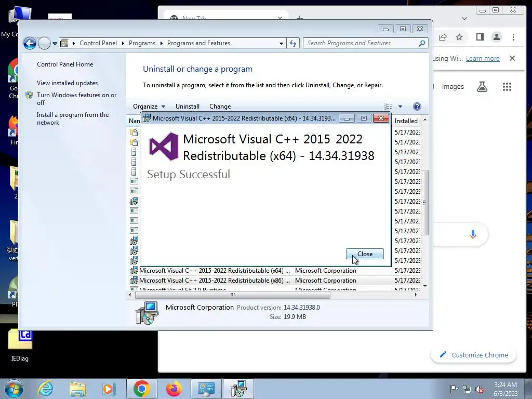532x399 pixels.
Task: Bookmark page with Chrome star icon
Action: tap(459, 37)
